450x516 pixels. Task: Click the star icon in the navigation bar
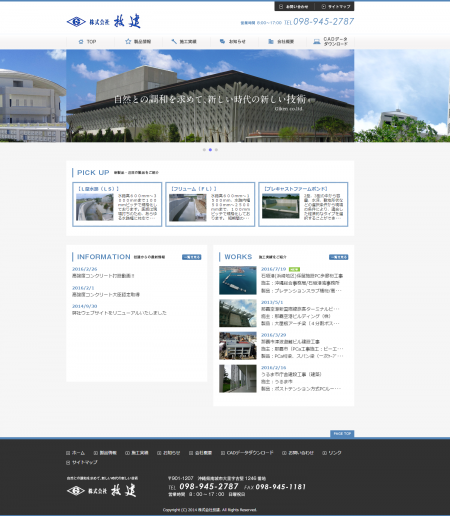pos(128,41)
